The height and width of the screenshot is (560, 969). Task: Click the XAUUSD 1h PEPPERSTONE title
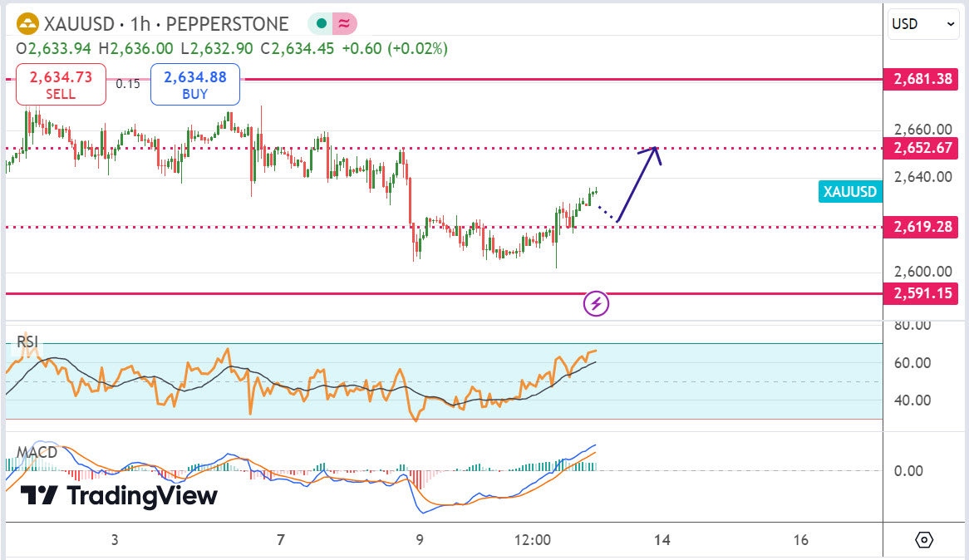166,24
